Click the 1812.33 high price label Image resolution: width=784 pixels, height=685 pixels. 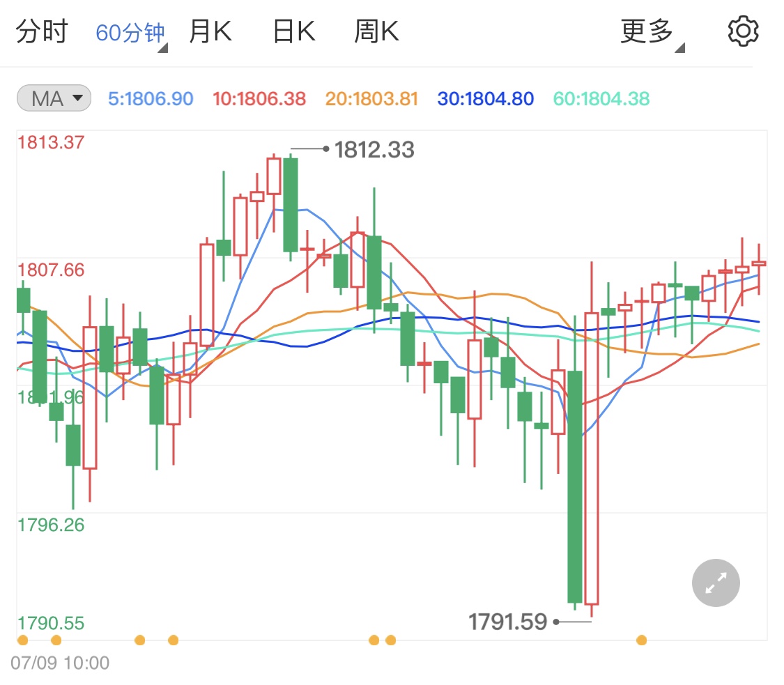click(x=374, y=150)
